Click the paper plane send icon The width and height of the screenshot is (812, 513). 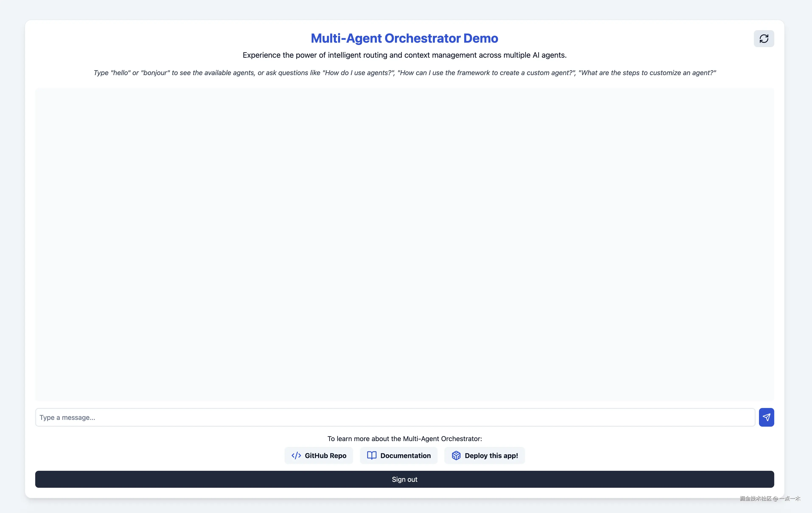pos(766,417)
